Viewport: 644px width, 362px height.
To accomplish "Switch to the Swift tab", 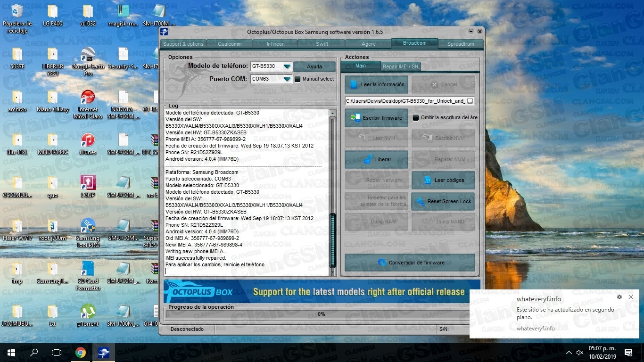I will [322, 44].
